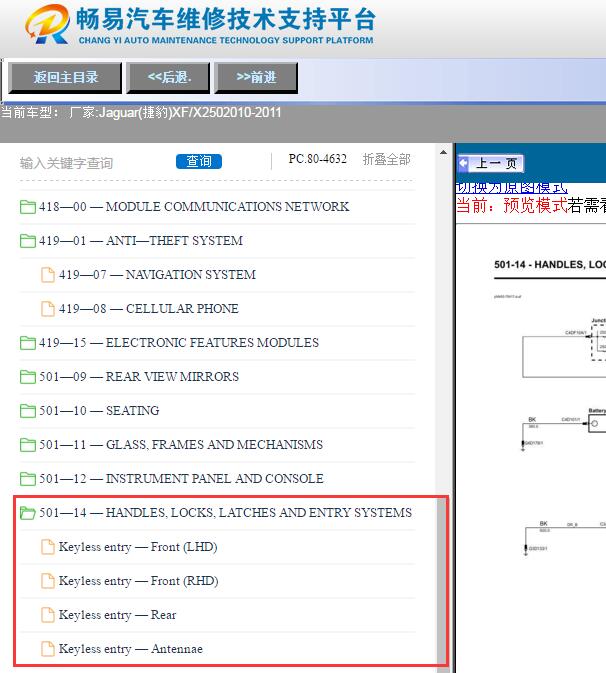Expand 419—15 ELECTRONIC FEATURES MODULES
This screenshot has height=673, width=606.
pos(179,343)
